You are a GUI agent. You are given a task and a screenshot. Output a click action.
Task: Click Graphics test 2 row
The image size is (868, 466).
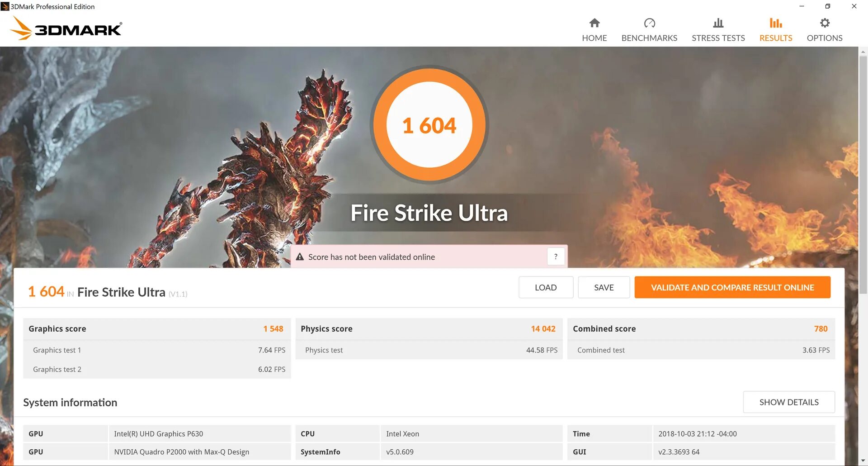tap(157, 369)
